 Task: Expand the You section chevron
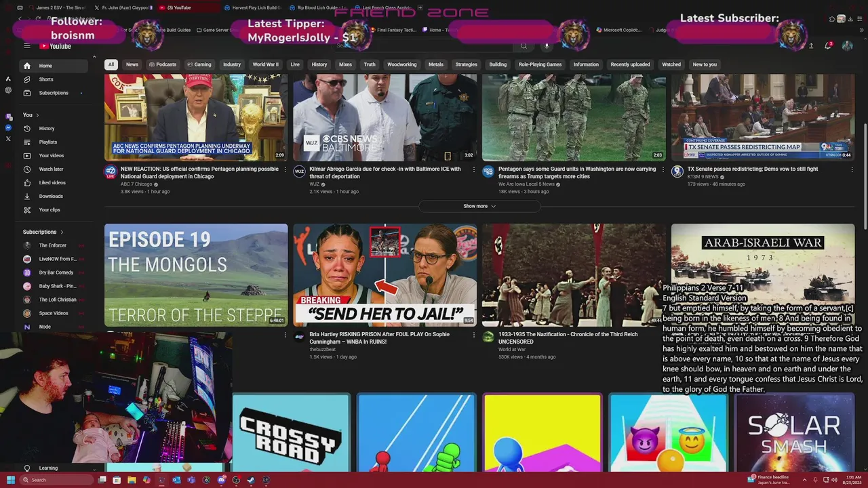[37, 115]
